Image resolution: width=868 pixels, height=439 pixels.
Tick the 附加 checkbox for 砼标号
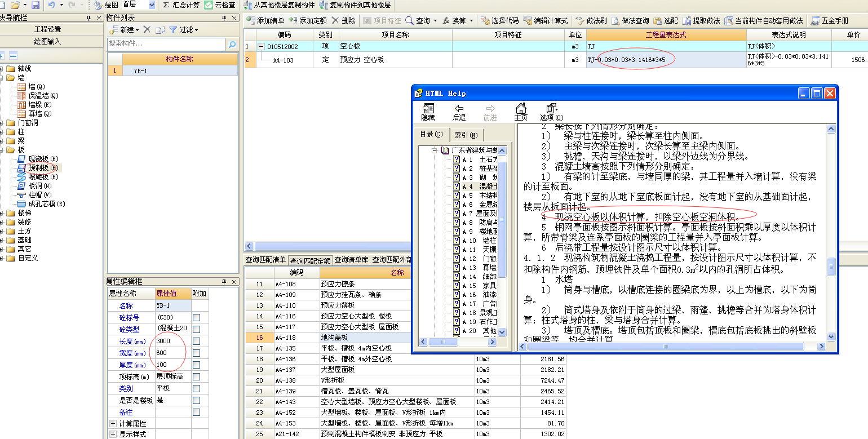196,317
